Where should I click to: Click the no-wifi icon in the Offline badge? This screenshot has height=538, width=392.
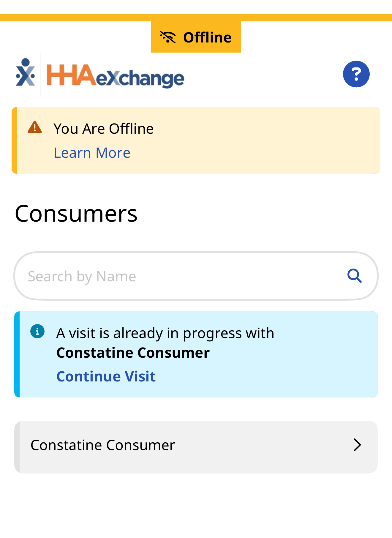[x=168, y=37]
